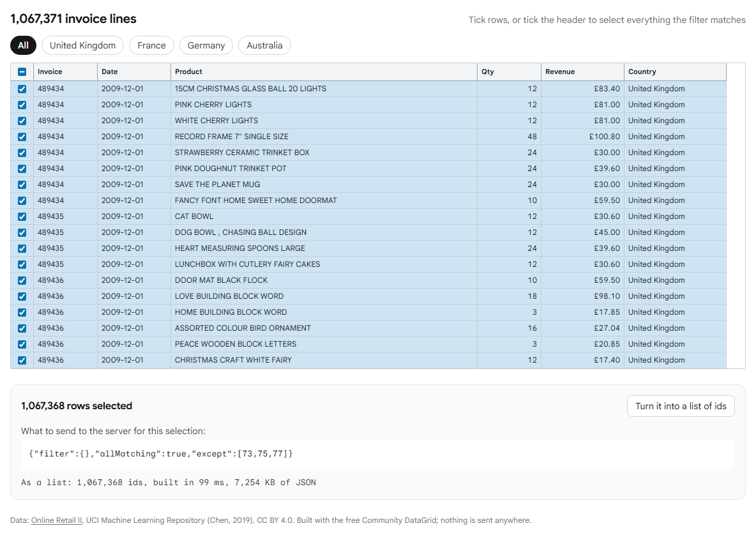Deselect the DOG BOWL, CHASING BALL DESIGN checkbox
Image resolution: width=756 pixels, height=535 pixels.
coord(22,232)
